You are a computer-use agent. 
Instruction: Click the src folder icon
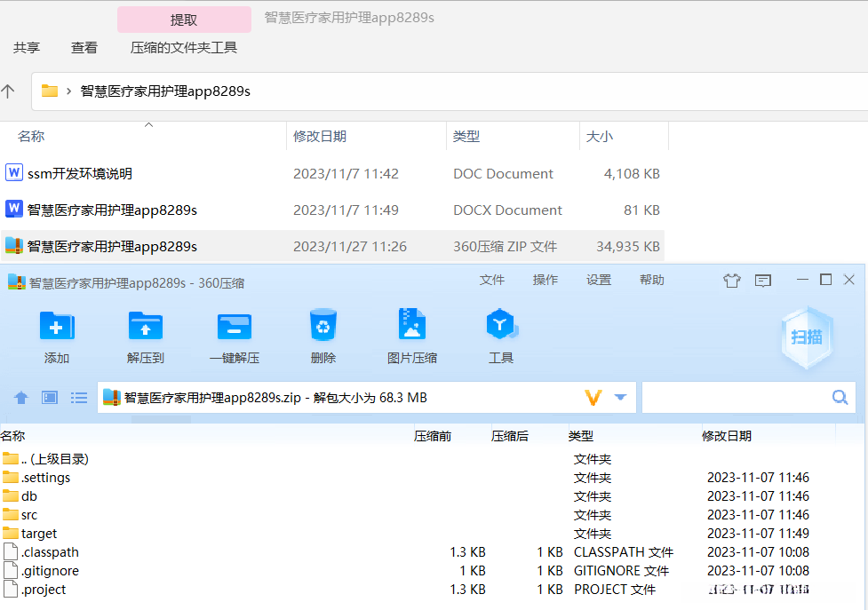click(x=11, y=514)
